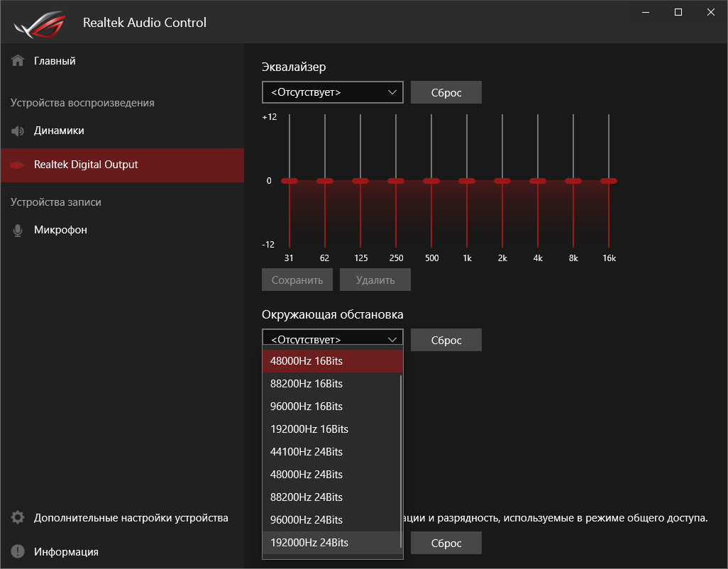The height and width of the screenshot is (569, 728).
Task: Click the 125 Hz equalizer slider handle
Action: pyautogui.click(x=360, y=181)
